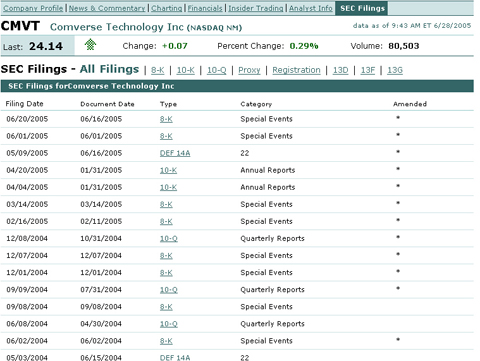Filter filings by 13F type
The width and height of the screenshot is (480, 361).
tap(368, 70)
